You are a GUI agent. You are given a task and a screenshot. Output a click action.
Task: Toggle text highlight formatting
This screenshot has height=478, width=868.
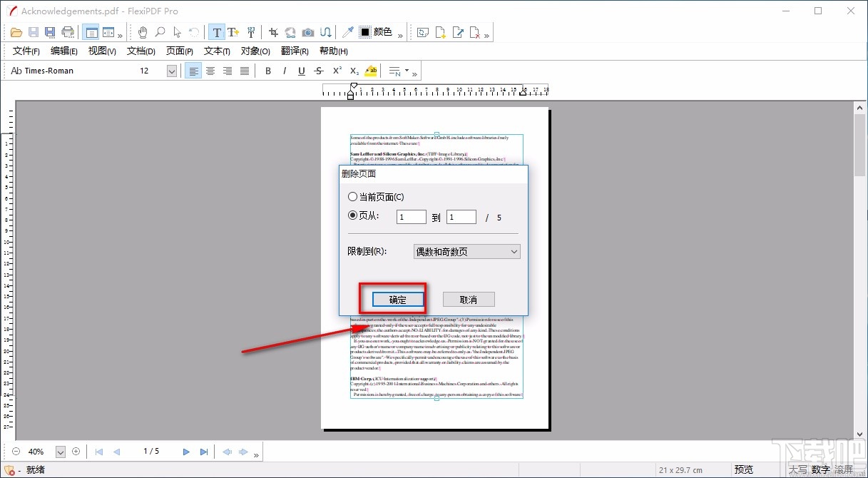point(370,71)
